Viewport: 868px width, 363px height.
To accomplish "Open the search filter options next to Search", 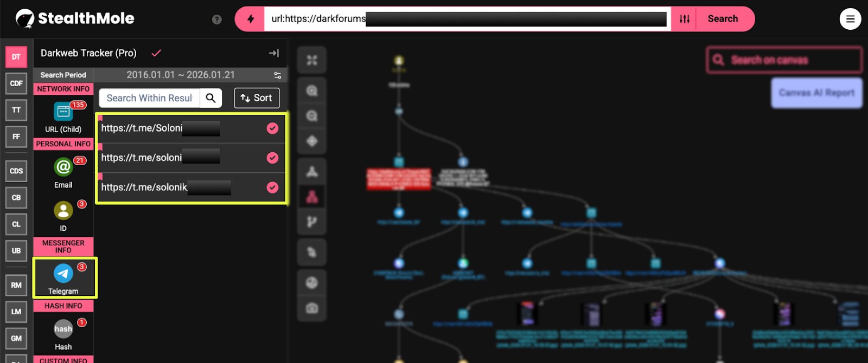I will point(685,19).
